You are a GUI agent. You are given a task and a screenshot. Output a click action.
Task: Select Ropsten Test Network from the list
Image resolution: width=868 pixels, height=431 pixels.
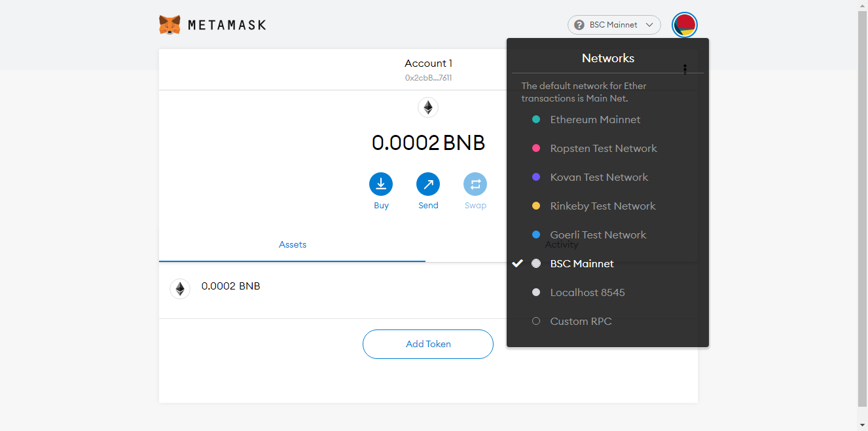tap(603, 148)
